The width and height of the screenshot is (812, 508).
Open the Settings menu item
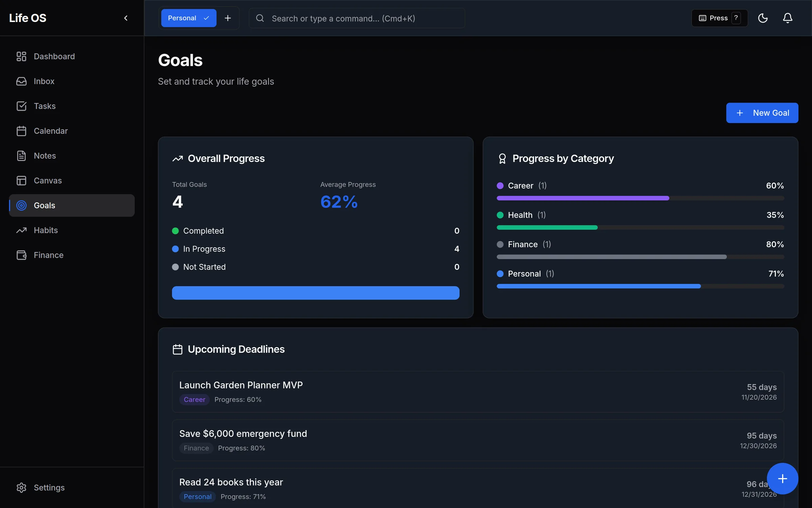click(x=72, y=488)
